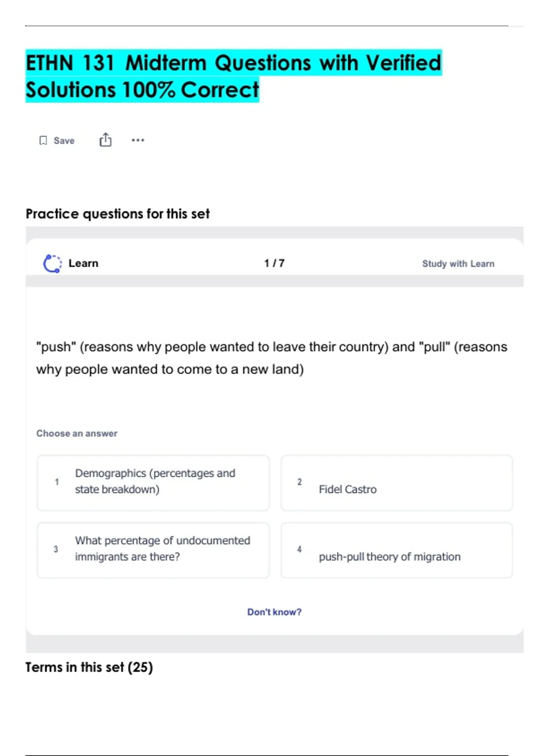Viewport: 534px width, 756px height.
Task: Click the "Terms in this set (25)" heading
Action: click(x=89, y=667)
